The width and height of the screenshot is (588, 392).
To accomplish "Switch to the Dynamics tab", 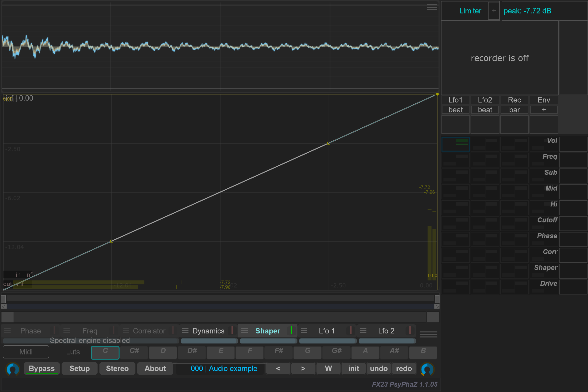I will [x=208, y=331].
